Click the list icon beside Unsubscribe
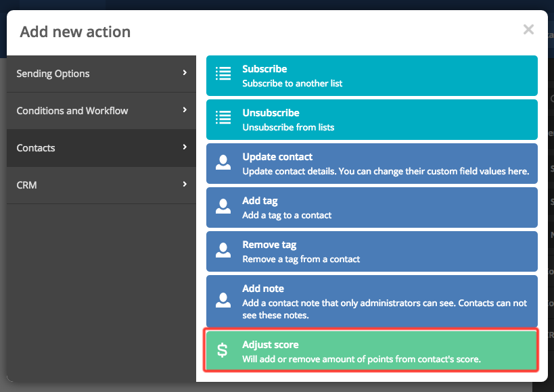 (x=223, y=119)
